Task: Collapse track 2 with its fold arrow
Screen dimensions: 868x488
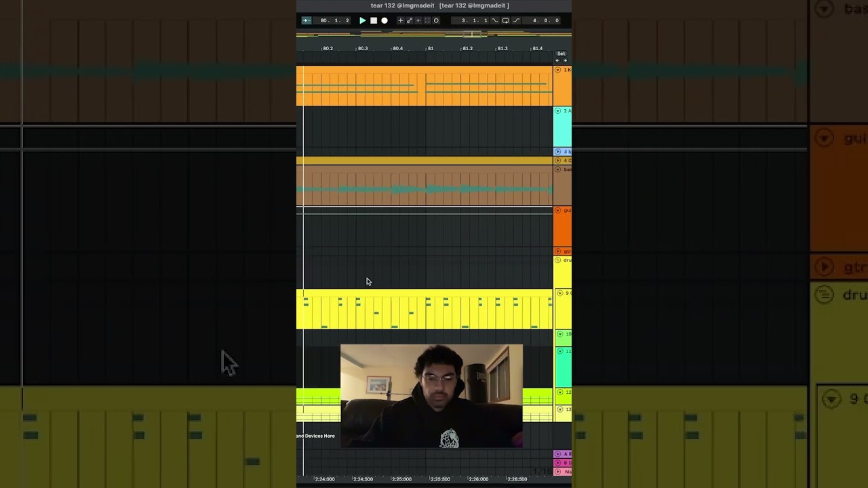Action: pyautogui.click(x=558, y=110)
